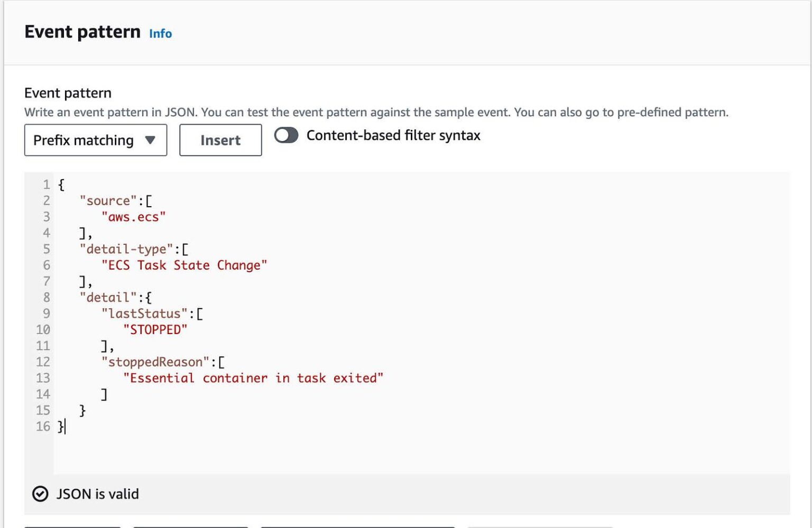812x528 pixels.
Task: Click the "detail-type" key on line 5
Action: tap(126, 249)
